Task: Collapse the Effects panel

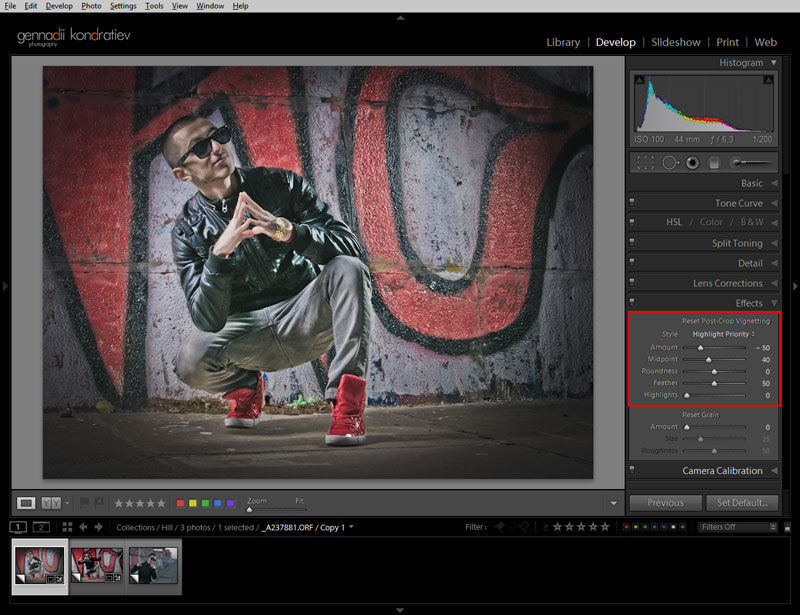Action: click(774, 303)
